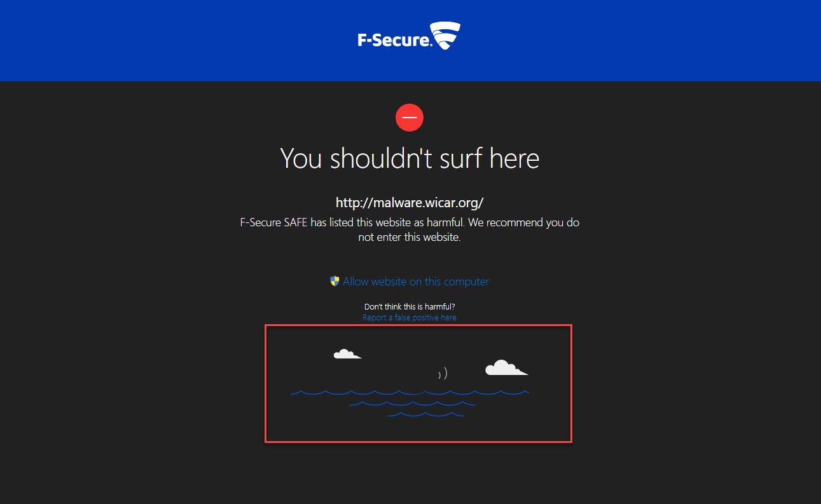
Task: Click the "F-Secure SAFE has listed" description line
Action: coord(410,223)
